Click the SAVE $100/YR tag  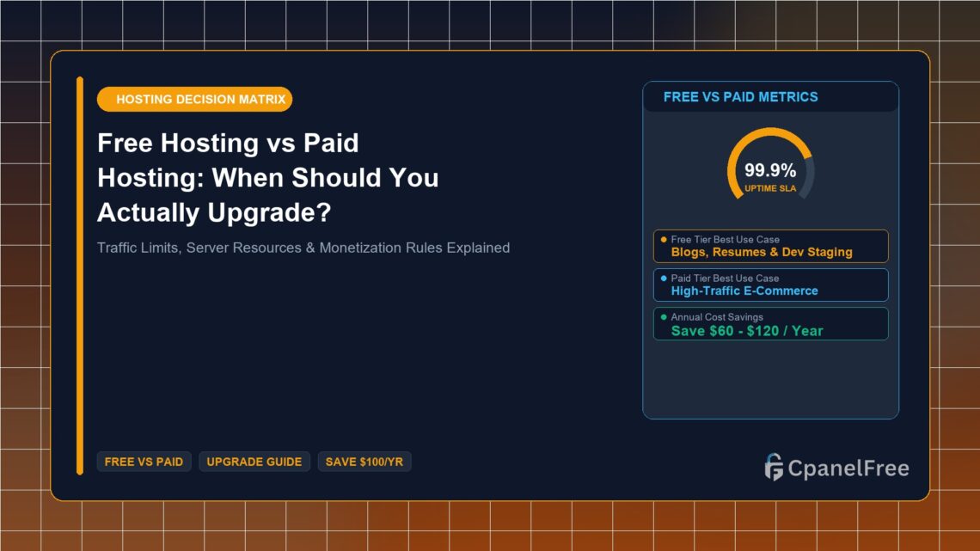click(364, 462)
